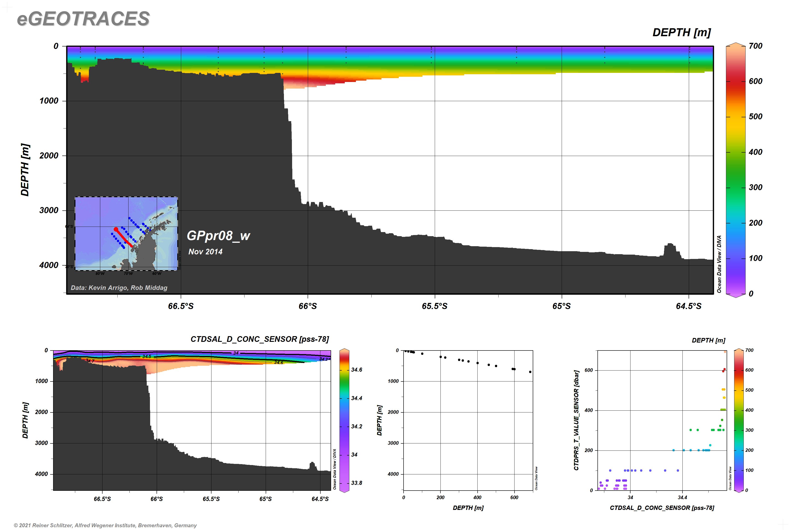Click the CTDPRS_T_VALUE_SENSOR [dbar] axis label

coord(576,420)
